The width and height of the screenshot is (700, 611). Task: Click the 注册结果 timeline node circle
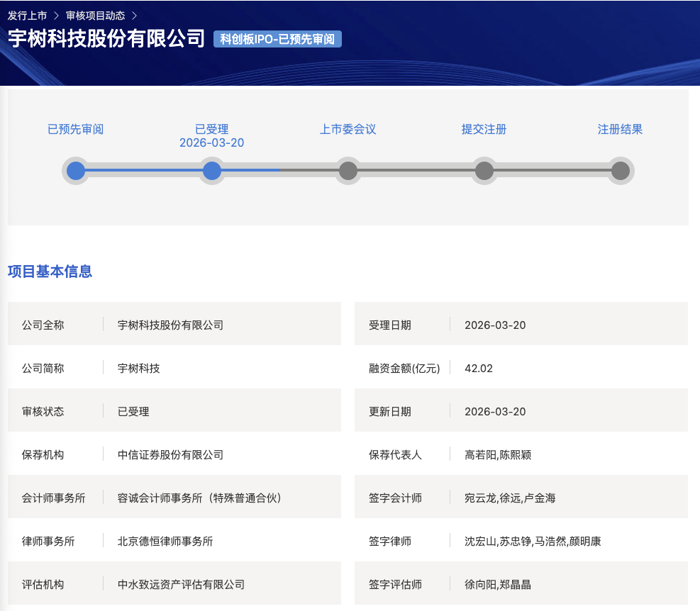(620, 171)
